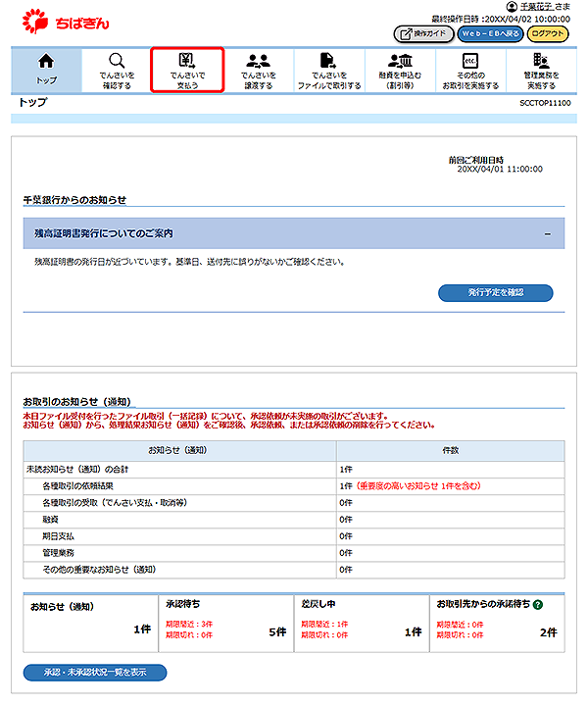588x705 pixels.
Task: Open the 承認待ち 5件 panel
Action: (223, 623)
